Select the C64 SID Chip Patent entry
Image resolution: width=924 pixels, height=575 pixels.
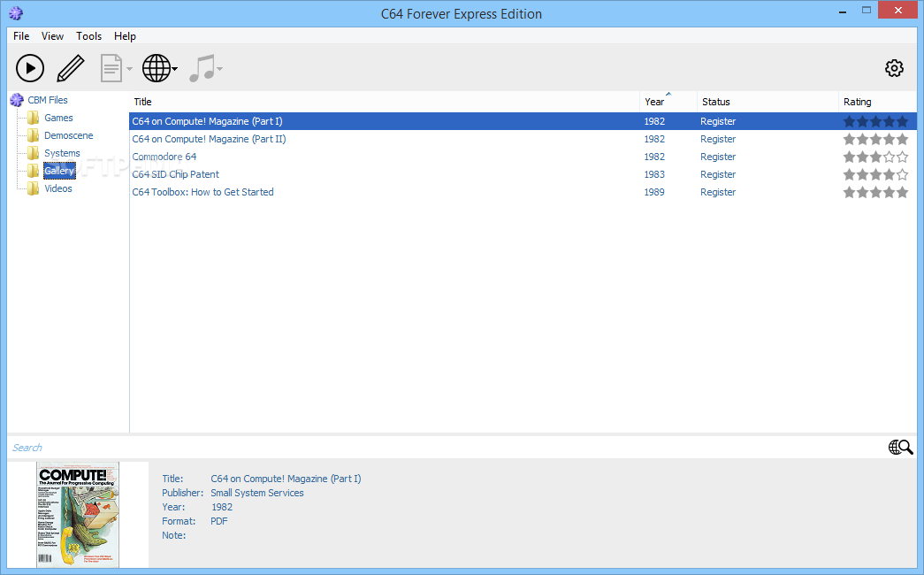pyautogui.click(x=176, y=174)
